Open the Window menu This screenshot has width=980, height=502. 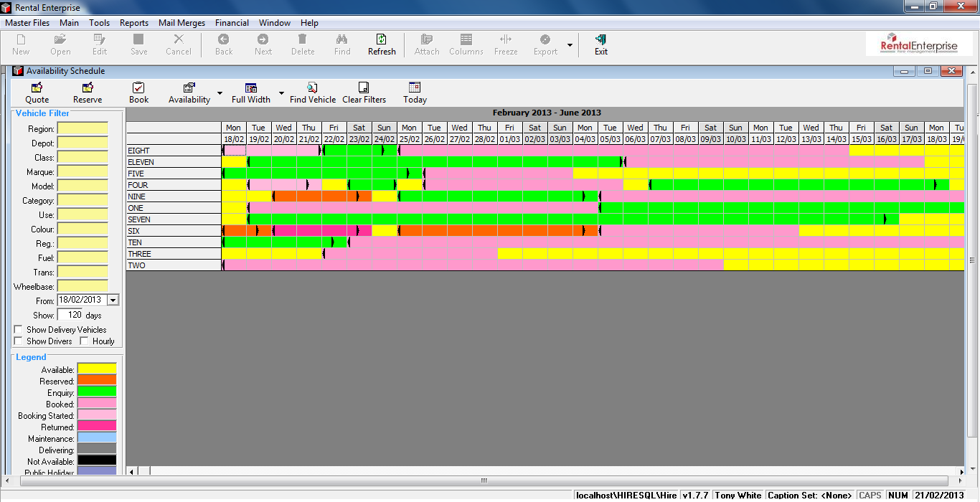click(275, 23)
